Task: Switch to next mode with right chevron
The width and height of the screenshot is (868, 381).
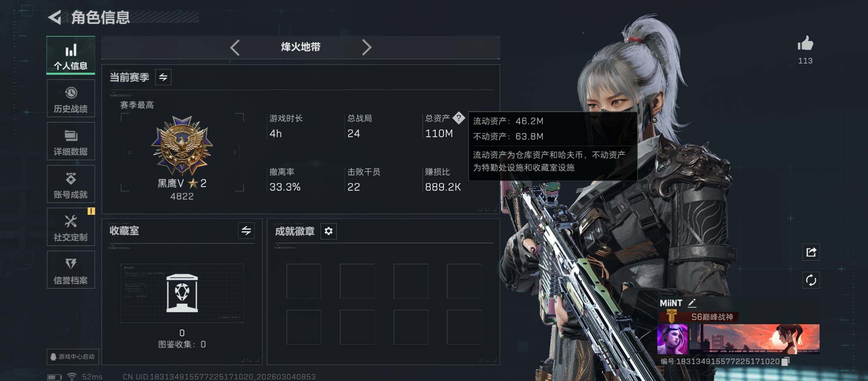Action: tap(367, 47)
